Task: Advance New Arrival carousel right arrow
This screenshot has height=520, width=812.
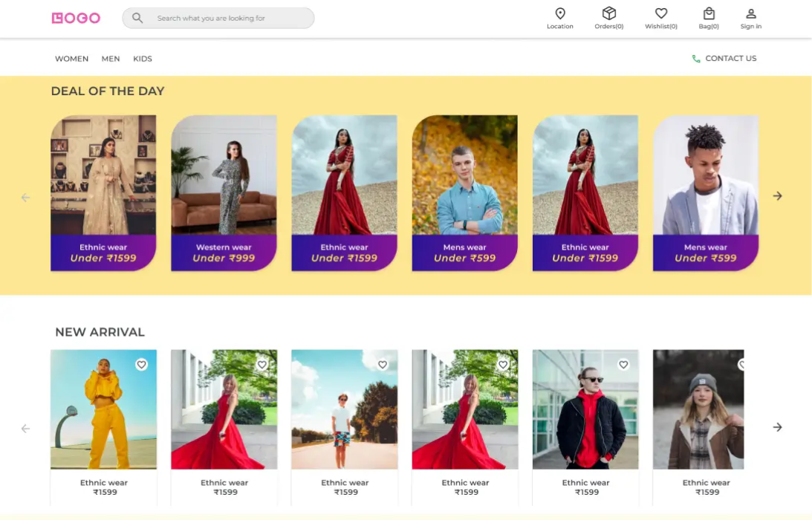Action: coord(777,427)
